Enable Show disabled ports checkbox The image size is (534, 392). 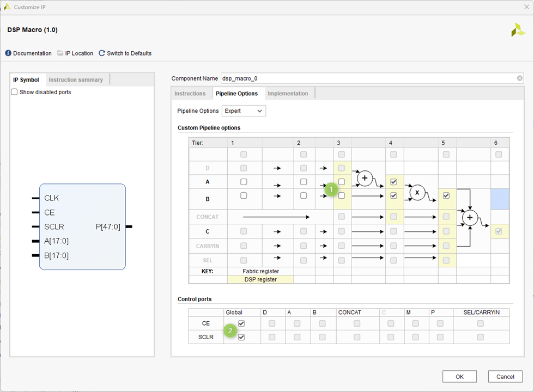15,92
